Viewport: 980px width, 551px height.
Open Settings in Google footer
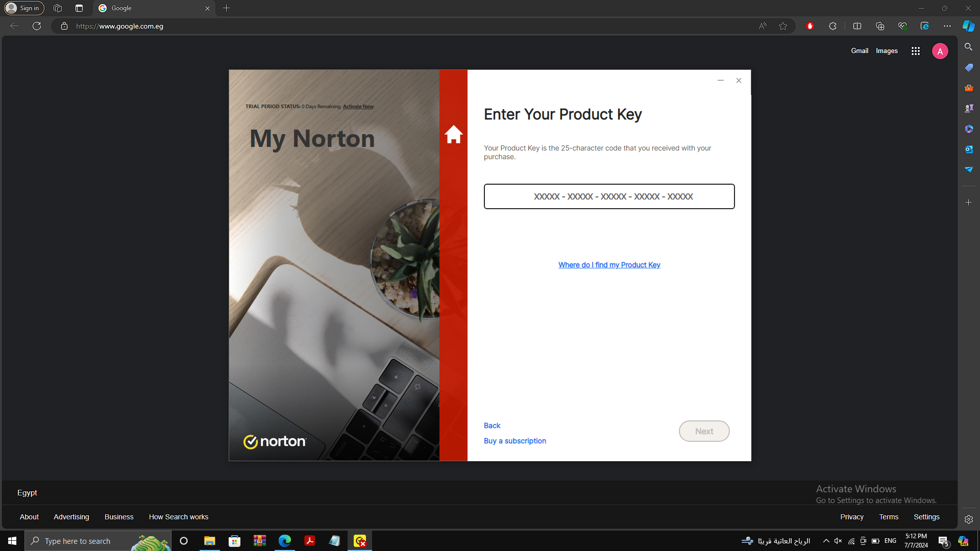tap(926, 517)
